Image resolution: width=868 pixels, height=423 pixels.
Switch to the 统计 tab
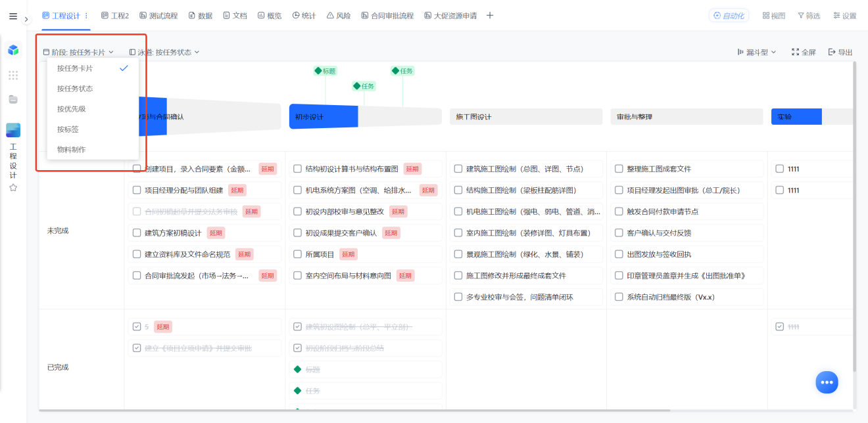(304, 15)
